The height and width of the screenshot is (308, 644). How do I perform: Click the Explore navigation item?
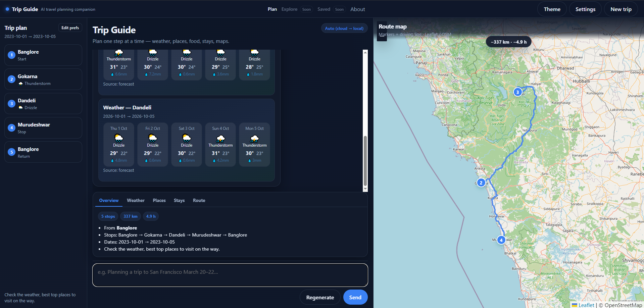coord(289,9)
